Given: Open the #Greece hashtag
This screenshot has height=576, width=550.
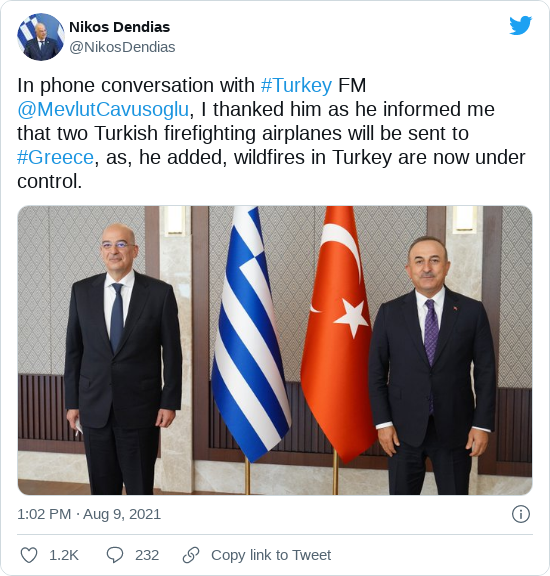Looking at the screenshot, I should (55, 157).
